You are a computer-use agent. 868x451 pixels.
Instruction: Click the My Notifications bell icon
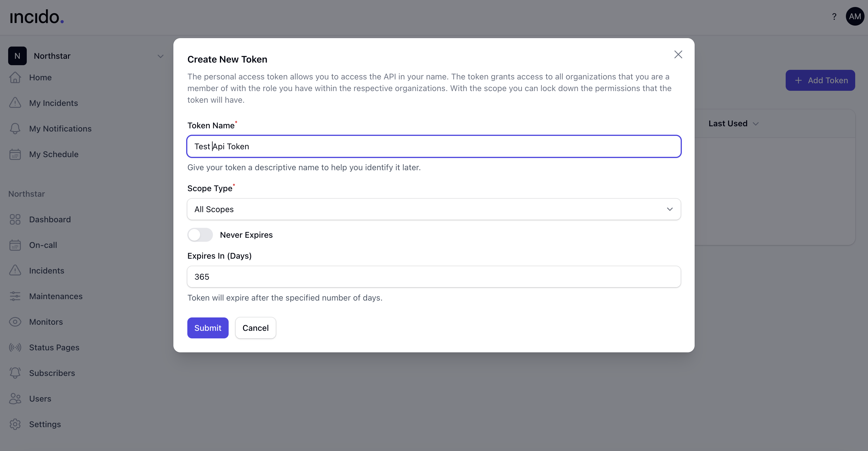tap(15, 129)
